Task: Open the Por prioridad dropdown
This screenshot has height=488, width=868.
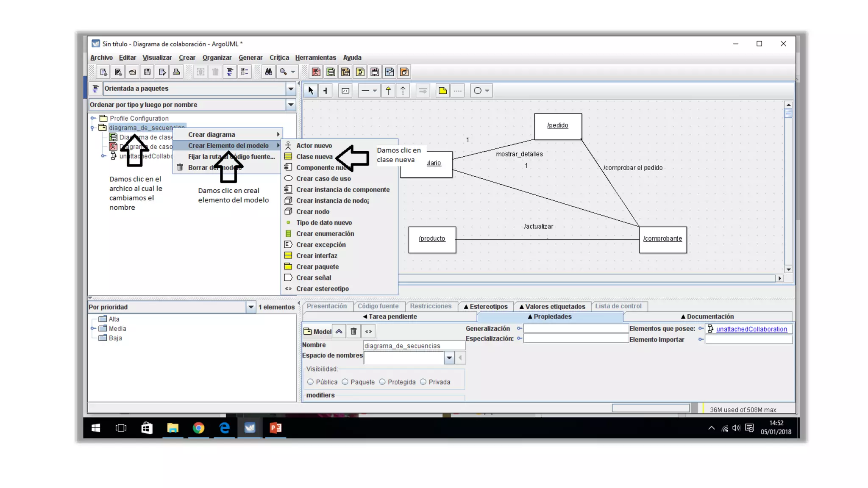Action: (x=251, y=307)
